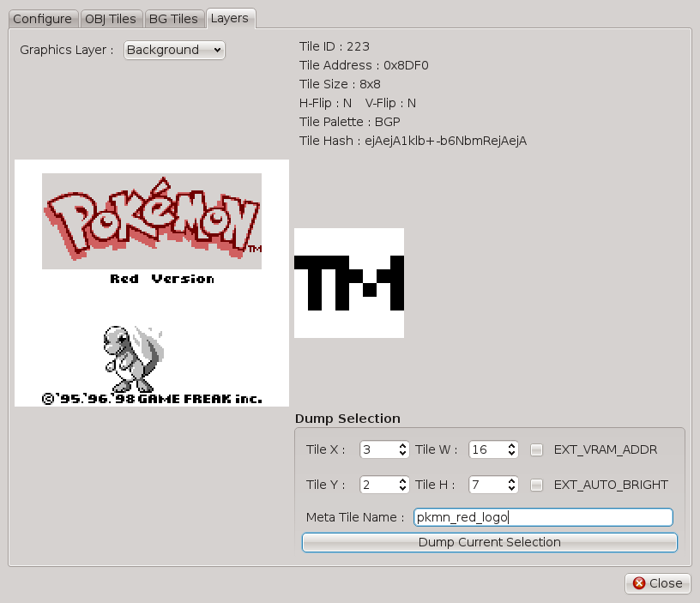The image size is (700, 603).
Task: Select the Layers tab
Action: coord(230,18)
